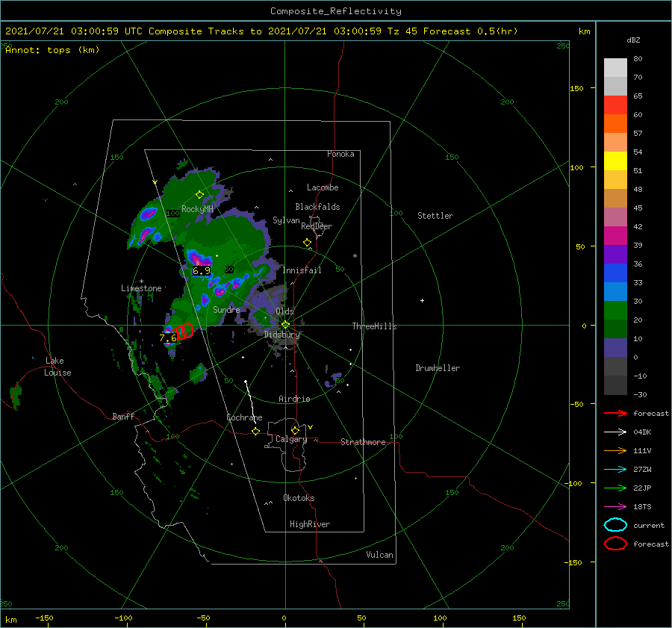672x628 pixels.
Task: Click the Airdrie town label
Action: [x=294, y=399]
